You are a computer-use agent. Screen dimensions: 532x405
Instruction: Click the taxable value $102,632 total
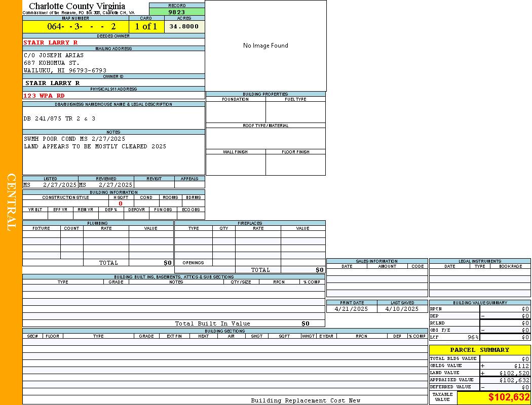point(509,398)
